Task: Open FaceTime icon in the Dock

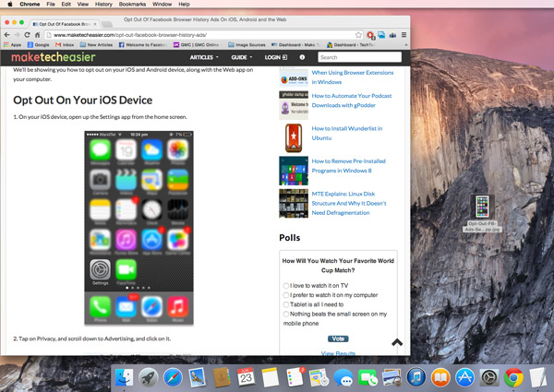Action: point(367,377)
